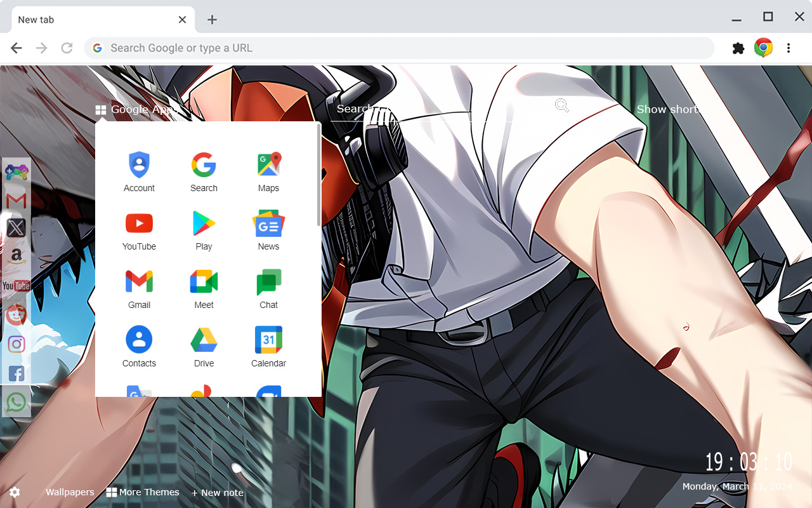Image resolution: width=812 pixels, height=508 pixels.
Task: Open Amazon sidebar shortcut
Action: coord(16,257)
